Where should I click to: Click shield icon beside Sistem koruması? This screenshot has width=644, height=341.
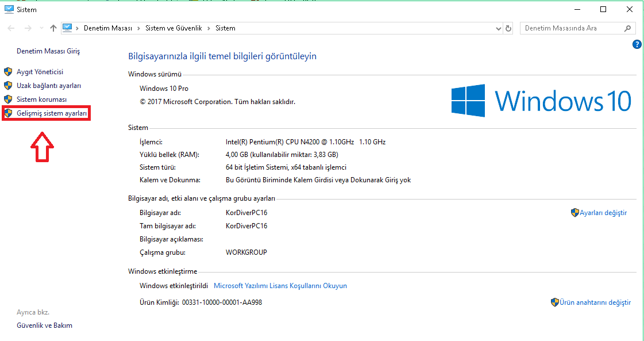8,99
